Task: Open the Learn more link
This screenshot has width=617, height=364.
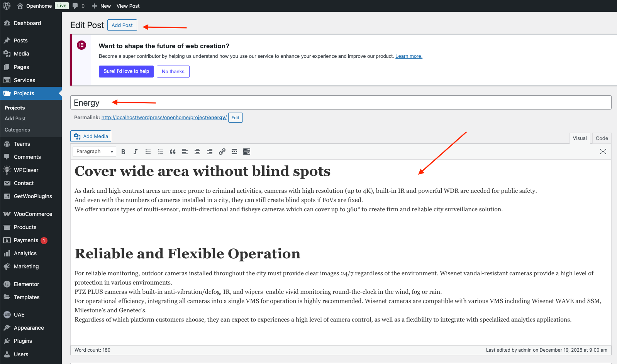Action: (x=409, y=56)
